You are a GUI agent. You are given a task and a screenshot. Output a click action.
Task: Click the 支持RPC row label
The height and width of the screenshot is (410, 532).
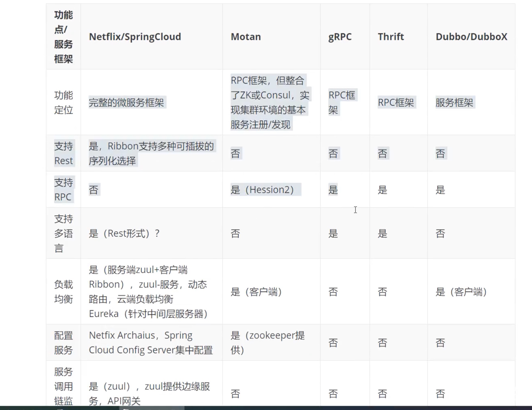pos(63,190)
